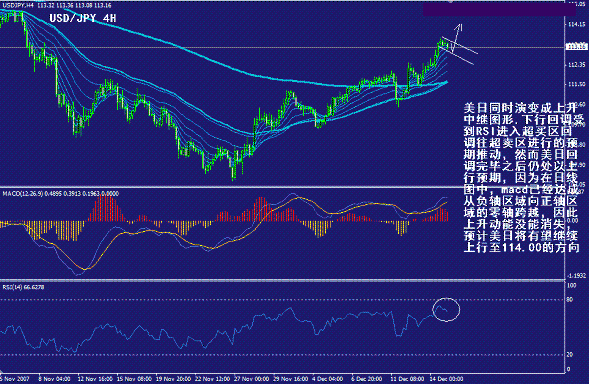Click the RSI scale value 80
The width and height of the screenshot is (589, 384).
(570, 299)
